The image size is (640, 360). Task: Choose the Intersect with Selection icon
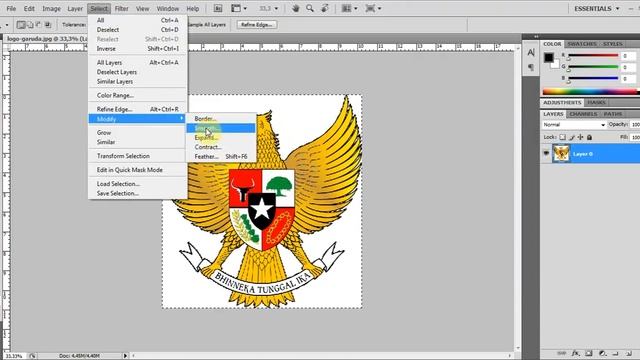tap(48, 25)
